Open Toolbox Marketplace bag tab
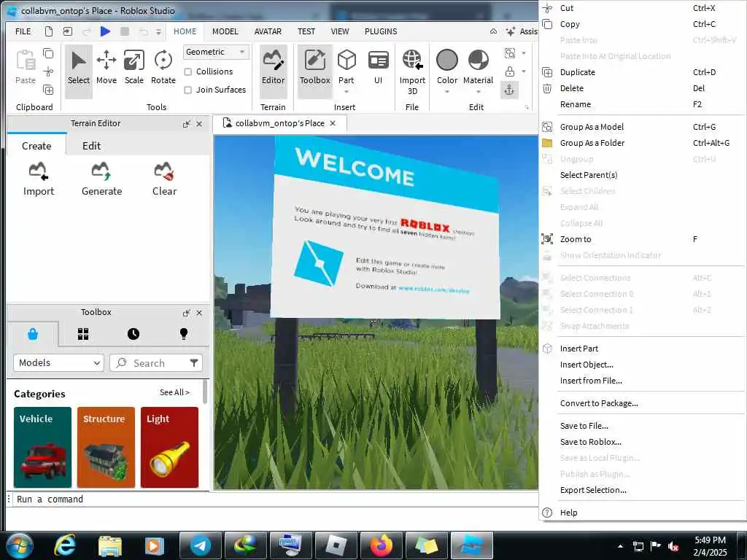This screenshot has width=747, height=560. (33, 334)
